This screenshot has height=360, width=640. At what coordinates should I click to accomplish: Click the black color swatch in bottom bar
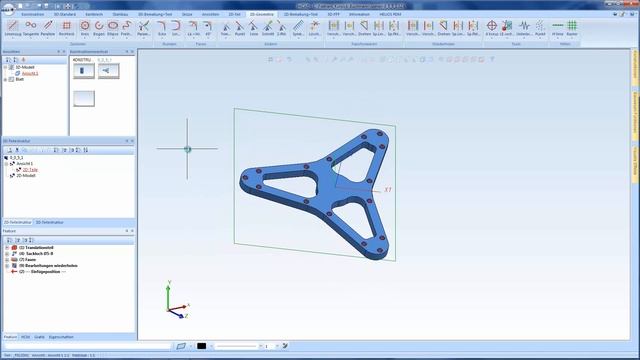(202, 346)
